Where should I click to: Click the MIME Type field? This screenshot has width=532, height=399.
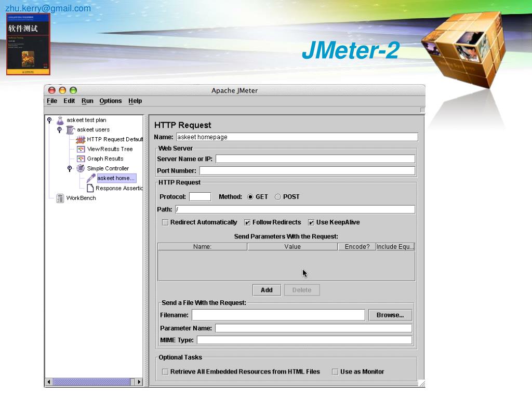(304, 340)
